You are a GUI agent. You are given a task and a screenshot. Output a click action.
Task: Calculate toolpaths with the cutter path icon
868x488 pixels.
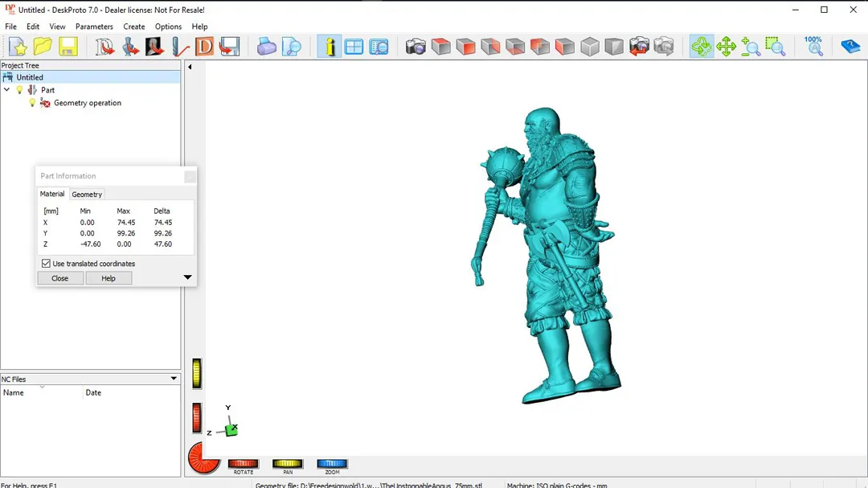(180, 47)
